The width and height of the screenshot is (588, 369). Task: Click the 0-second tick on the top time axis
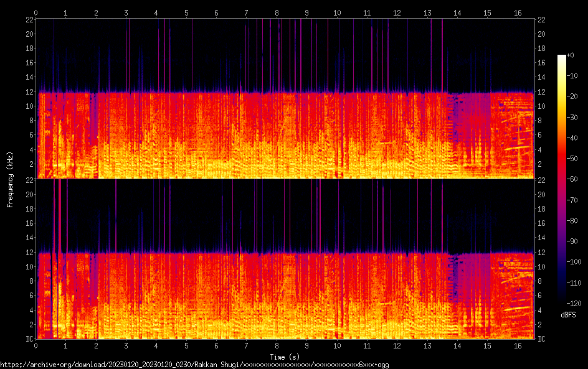[36, 12]
